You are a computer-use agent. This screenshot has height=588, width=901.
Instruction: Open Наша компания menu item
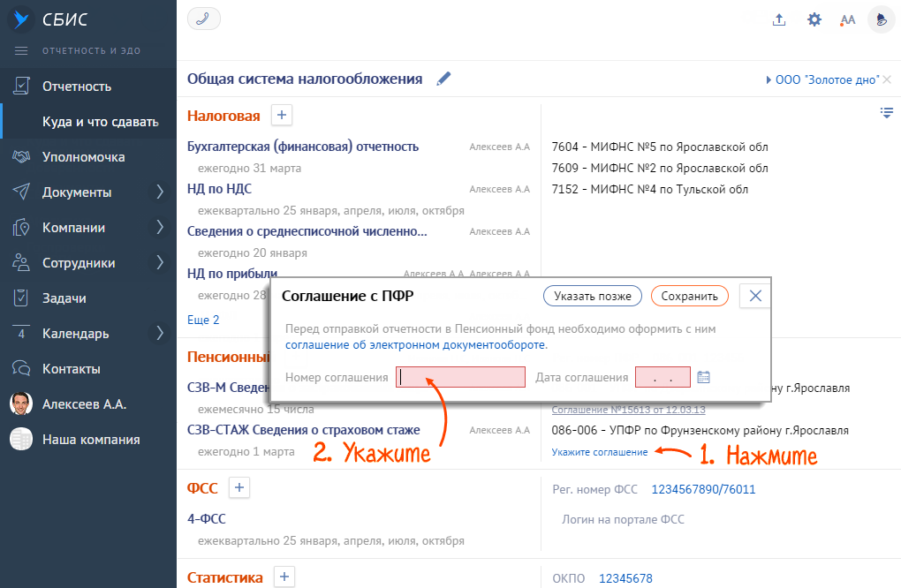(x=91, y=440)
